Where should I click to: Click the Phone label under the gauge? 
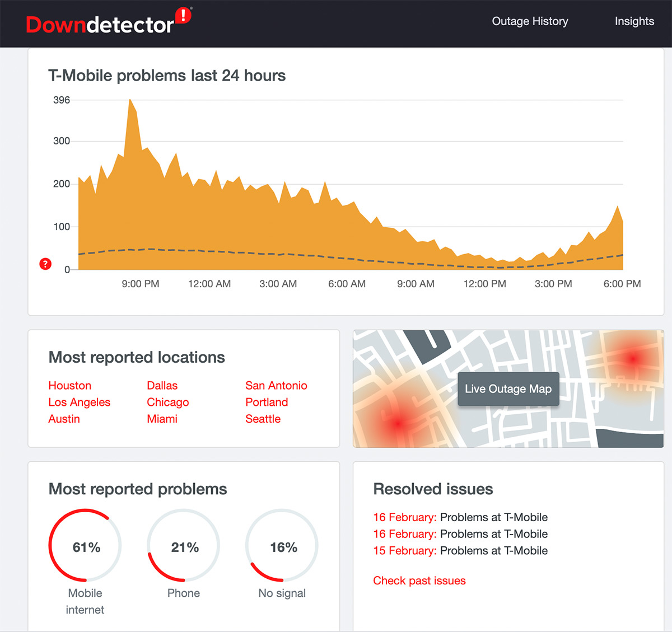pyautogui.click(x=184, y=593)
